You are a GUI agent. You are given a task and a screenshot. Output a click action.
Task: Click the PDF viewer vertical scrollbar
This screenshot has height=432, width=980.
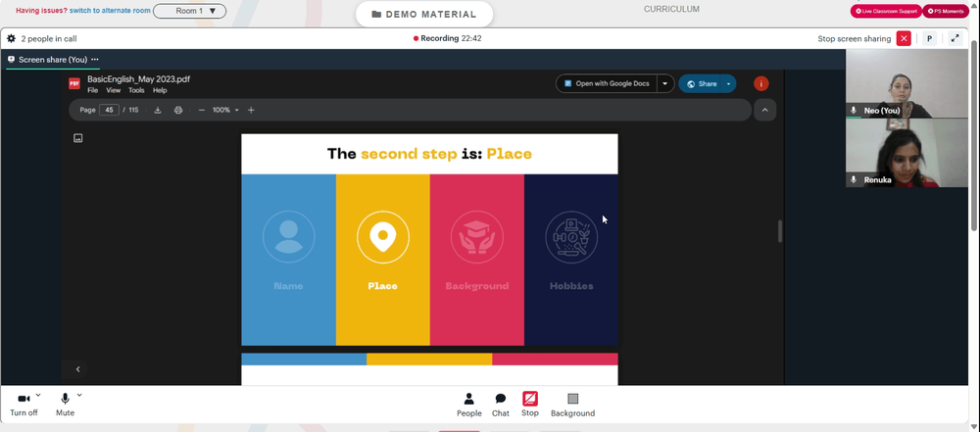pyautogui.click(x=779, y=231)
